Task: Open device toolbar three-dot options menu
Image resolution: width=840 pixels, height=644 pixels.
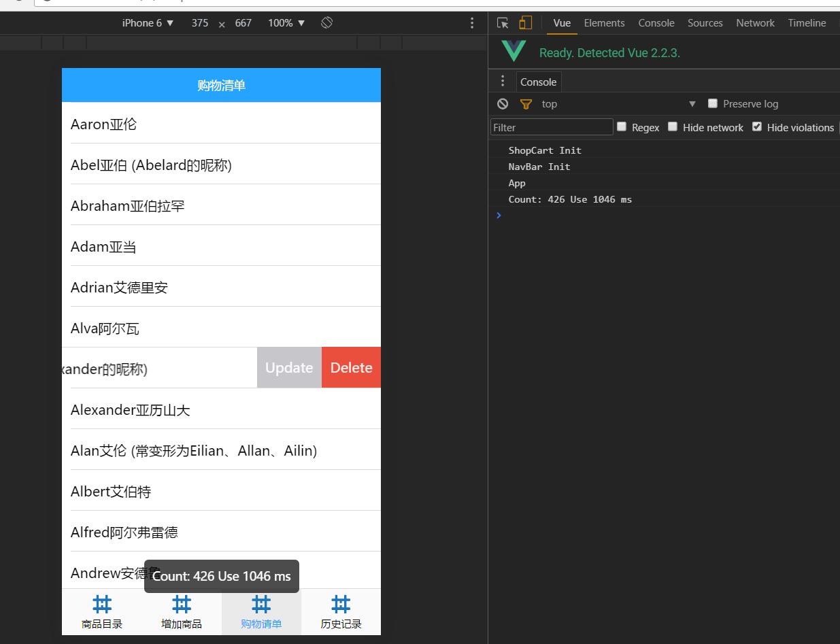Action: (x=472, y=23)
